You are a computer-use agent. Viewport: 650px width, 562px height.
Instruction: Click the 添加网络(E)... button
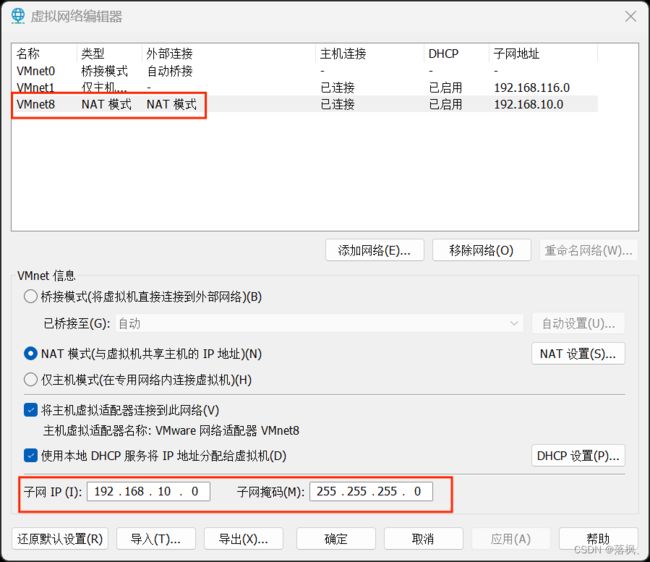(374, 250)
